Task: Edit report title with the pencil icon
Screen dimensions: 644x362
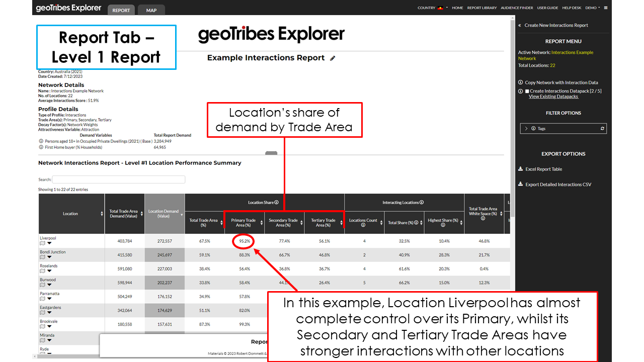Action: (333, 58)
